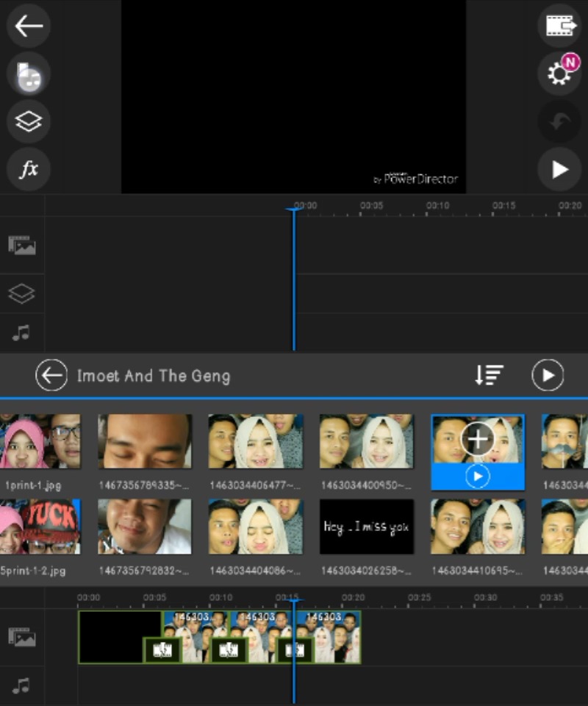Go back from Imoet And The Geng folder
The width and height of the screenshot is (588, 706).
(51, 376)
